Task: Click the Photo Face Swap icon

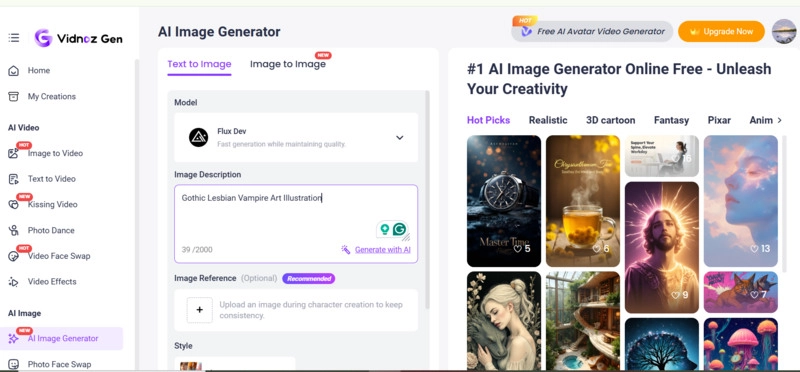Action: click(x=13, y=364)
